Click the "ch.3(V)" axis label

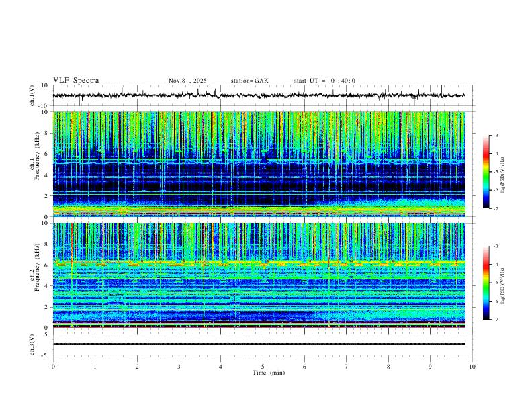(x=32, y=345)
